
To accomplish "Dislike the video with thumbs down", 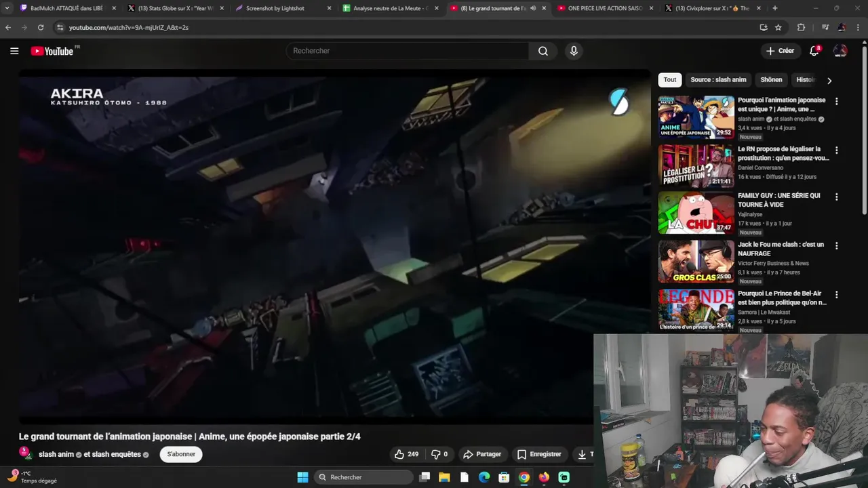I will [439, 454].
